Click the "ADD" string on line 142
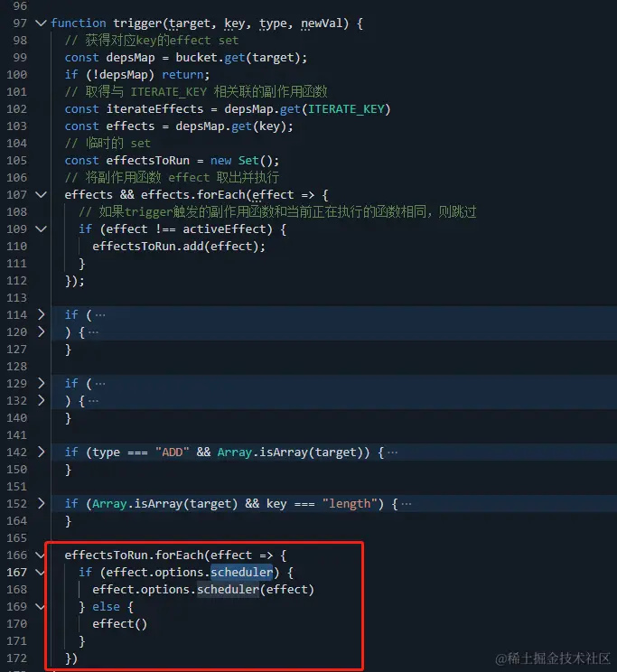The image size is (617, 672). [172, 453]
